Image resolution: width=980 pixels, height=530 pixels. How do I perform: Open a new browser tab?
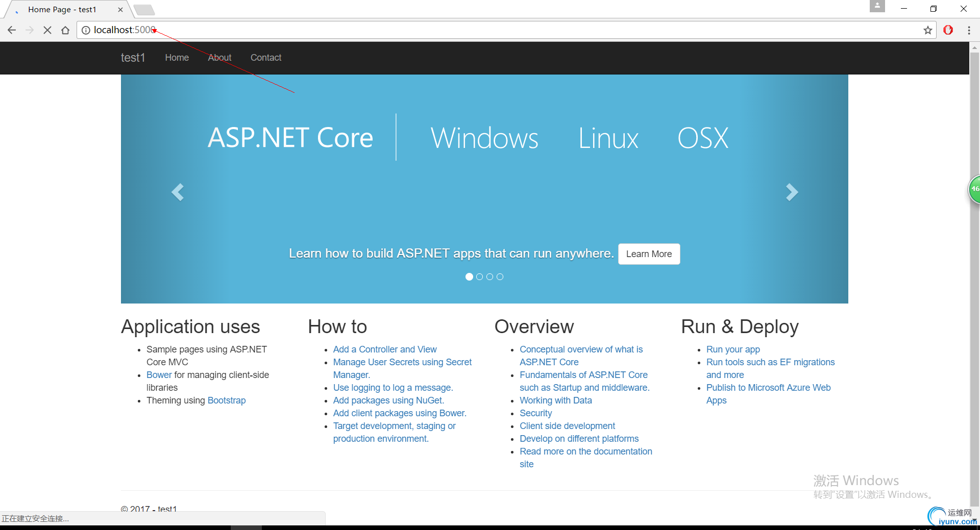pos(144,10)
